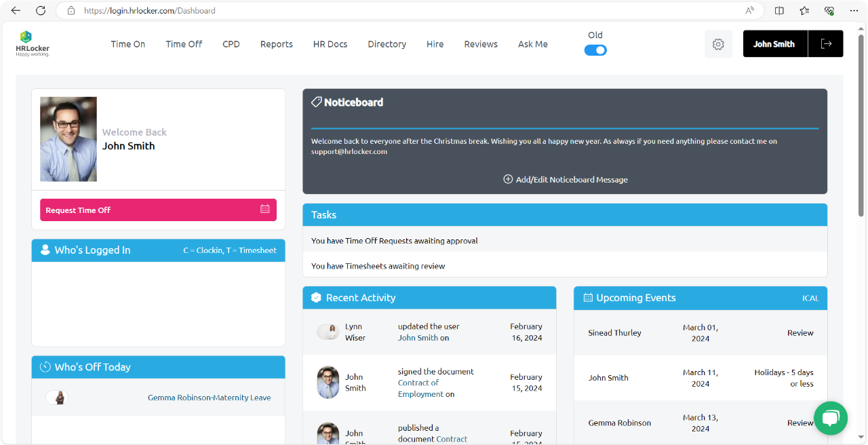868x445 pixels.
Task: Open the Time Off menu
Action: [x=183, y=43]
